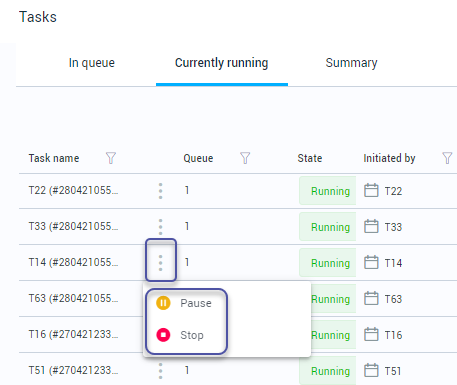Open the three-dot menu for task T51
The image size is (457, 385).
coord(160,371)
